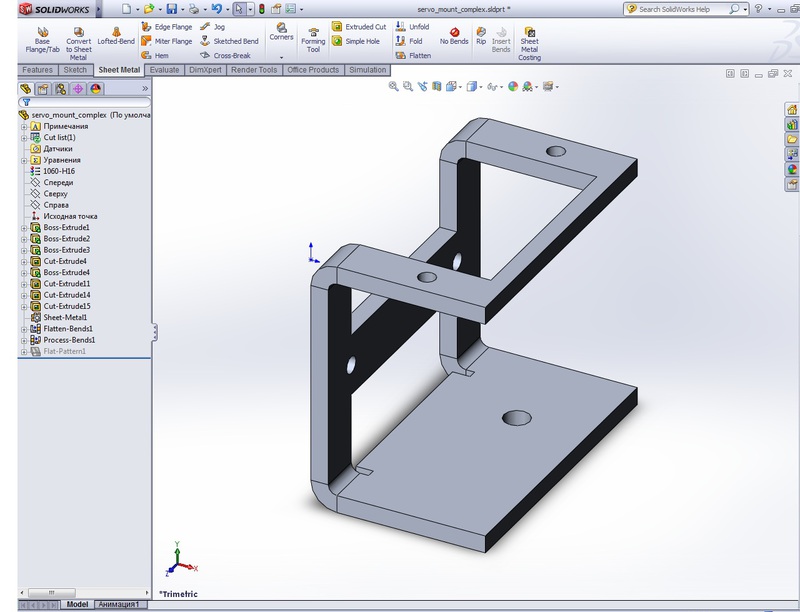800x612 pixels.
Task: Click the Zoom to Area icon
Action: pos(408,86)
